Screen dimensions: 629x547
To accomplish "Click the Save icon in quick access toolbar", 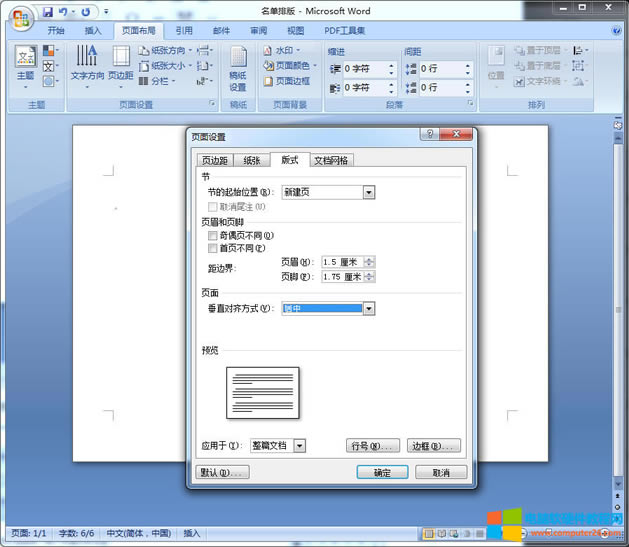I will 47,12.
